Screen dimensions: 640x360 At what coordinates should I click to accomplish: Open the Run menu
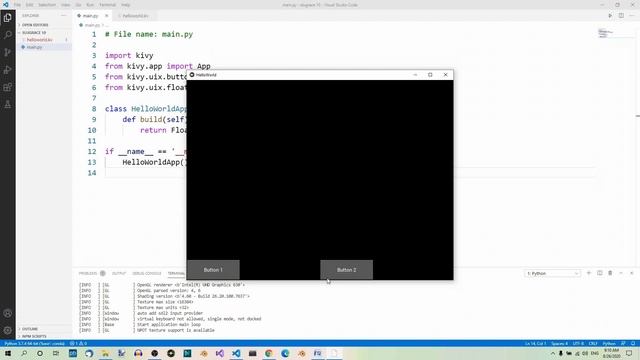90,5
